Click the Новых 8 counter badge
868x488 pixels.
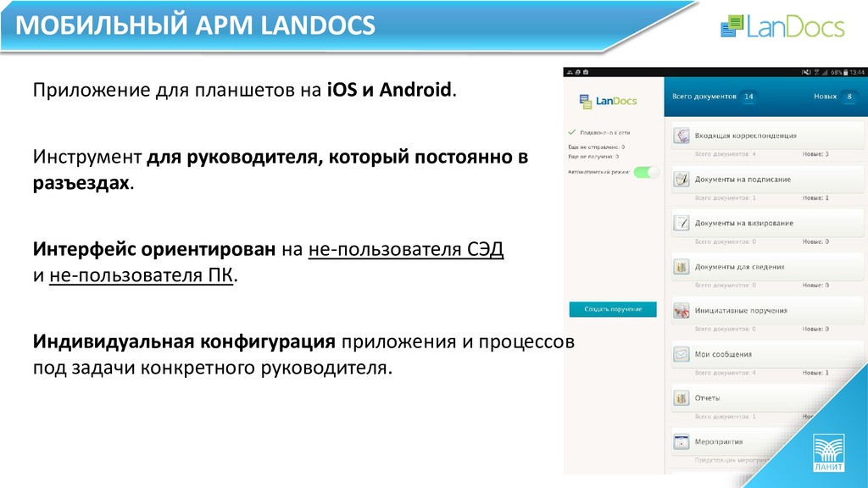pos(849,97)
